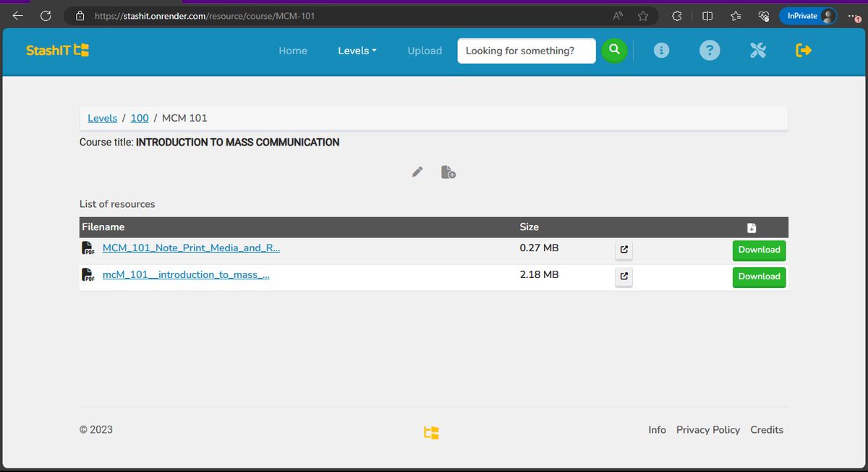Screen dimensions: 868x472
Task: Open footer Privacy Policy link
Action: coord(708,430)
